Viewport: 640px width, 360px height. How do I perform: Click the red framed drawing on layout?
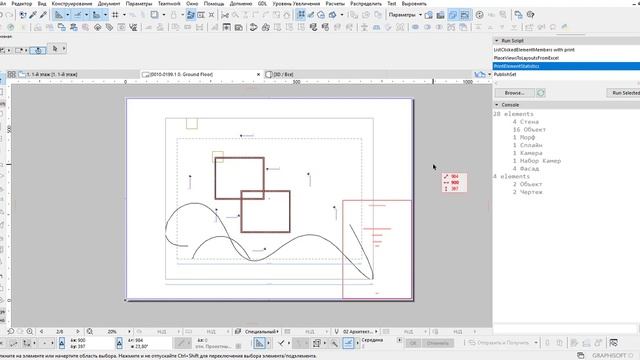tap(377, 249)
